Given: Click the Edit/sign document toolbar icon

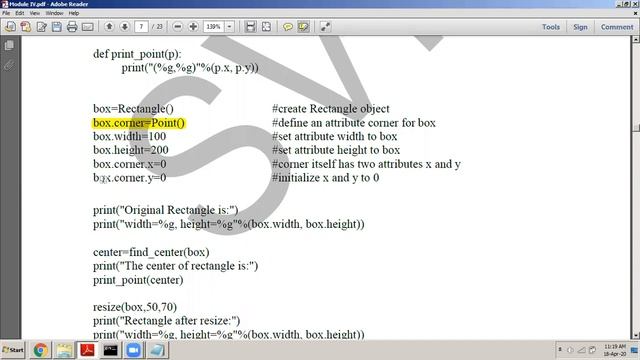Looking at the screenshot, I should tap(41, 27).
